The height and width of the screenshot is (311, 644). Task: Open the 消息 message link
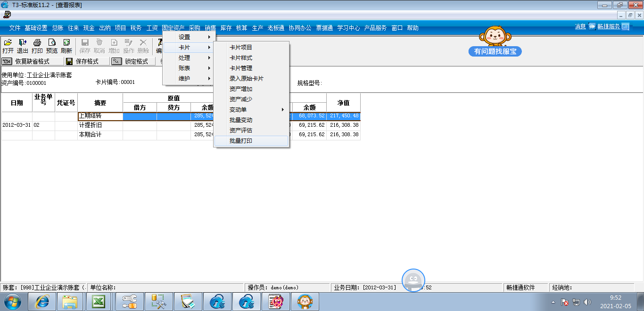tap(580, 27)
